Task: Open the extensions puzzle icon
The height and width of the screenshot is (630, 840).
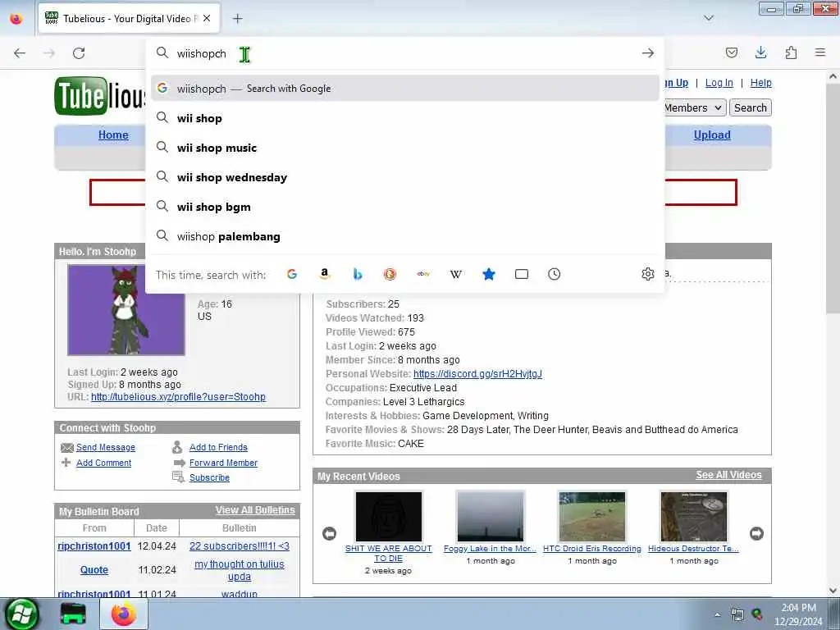Action: pyautogui.click(x=791, y=52)
